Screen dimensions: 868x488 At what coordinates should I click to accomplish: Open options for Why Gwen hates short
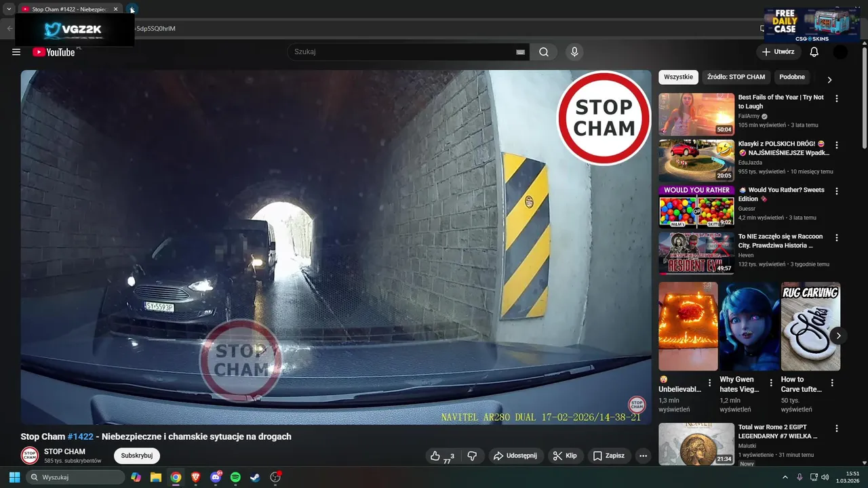click(771, 383)
